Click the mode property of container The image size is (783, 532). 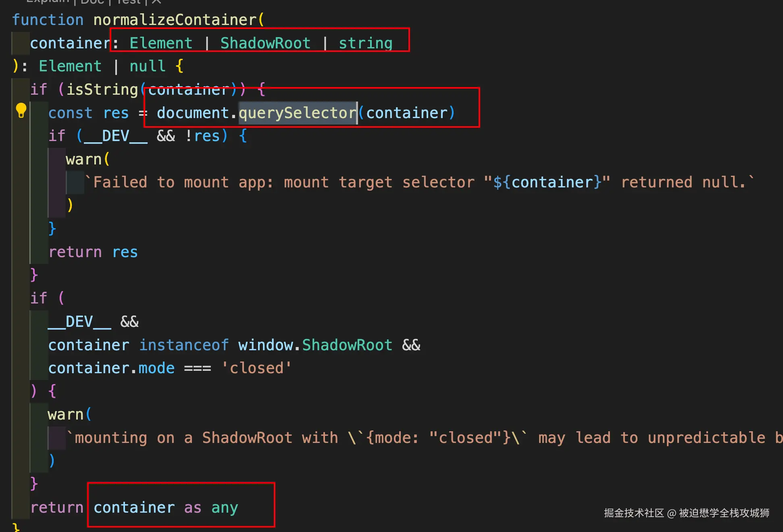(156, 368)
